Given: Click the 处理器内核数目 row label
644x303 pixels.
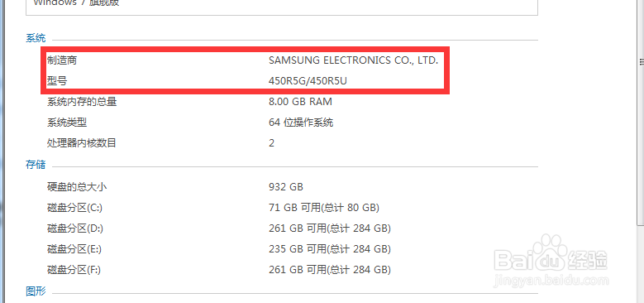Looking at the screenshot, I should pyautogui.click(x=82, y=143).
